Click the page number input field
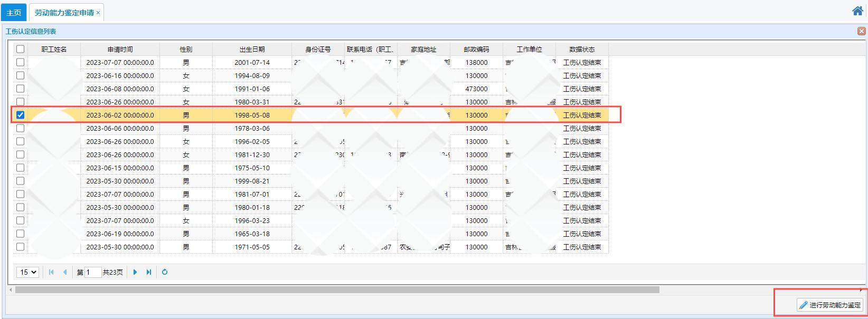Image resolution: width=868 pixels, height=319 pixels. (93, 272)
